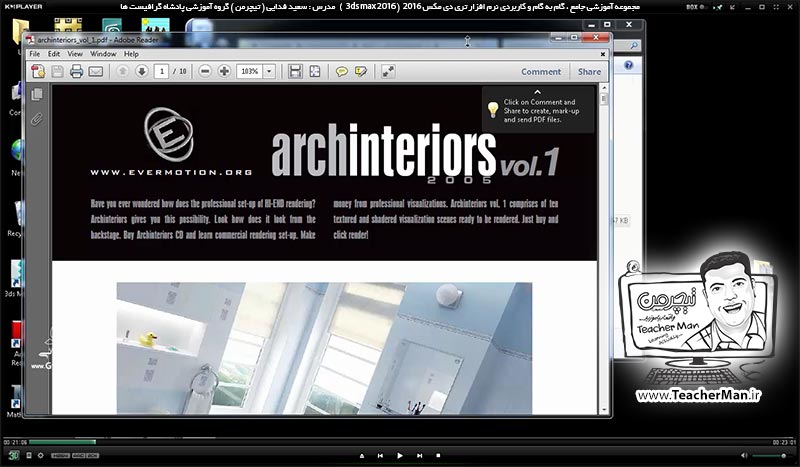This screenshot has height=467, width=800.
Task: Close the document with the menu bar X
Action: 603,54
